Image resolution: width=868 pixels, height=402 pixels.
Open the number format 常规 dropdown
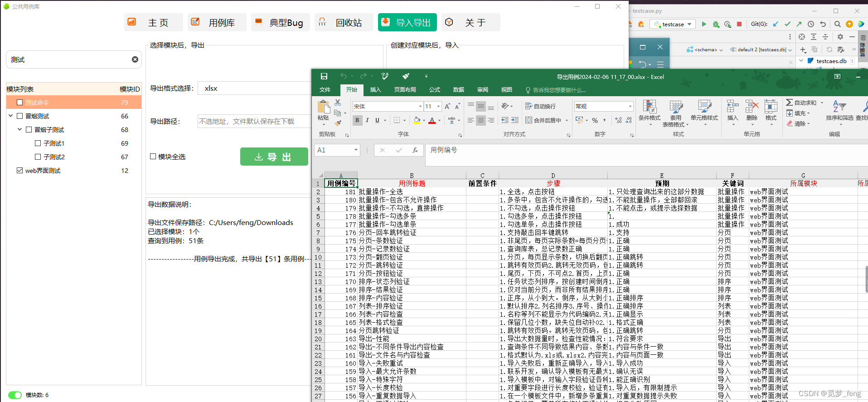[630, 106]
